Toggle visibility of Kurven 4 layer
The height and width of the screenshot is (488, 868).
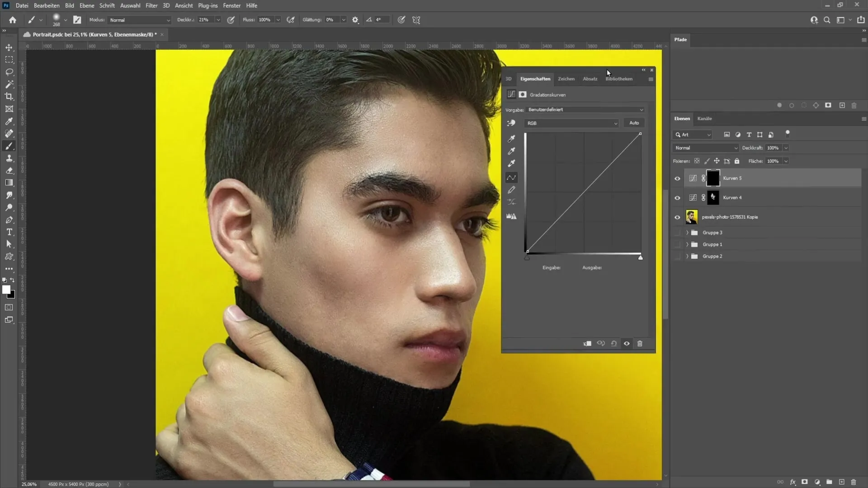coord(677,197)
